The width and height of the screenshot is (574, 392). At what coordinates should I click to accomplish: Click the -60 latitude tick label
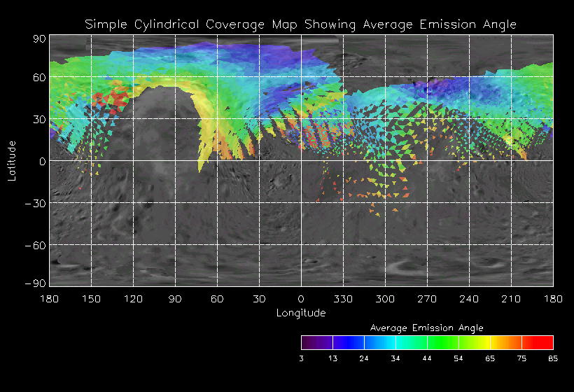tap(35, 245)
